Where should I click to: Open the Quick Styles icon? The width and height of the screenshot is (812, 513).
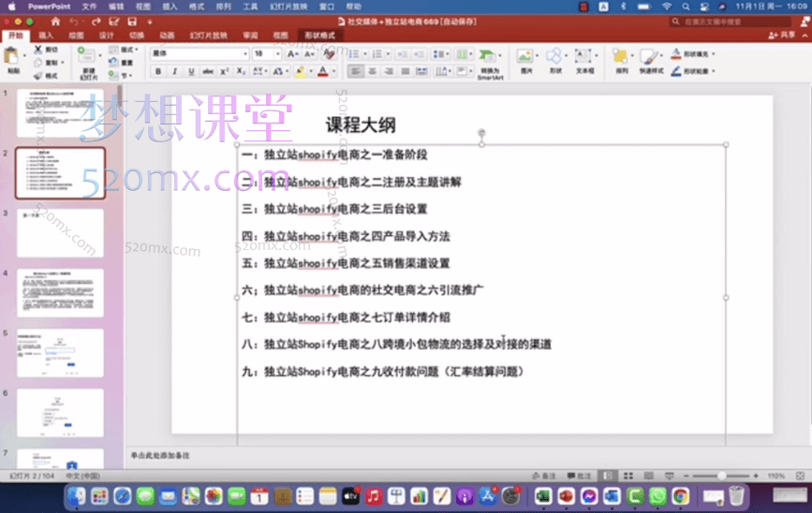point(649,57)
